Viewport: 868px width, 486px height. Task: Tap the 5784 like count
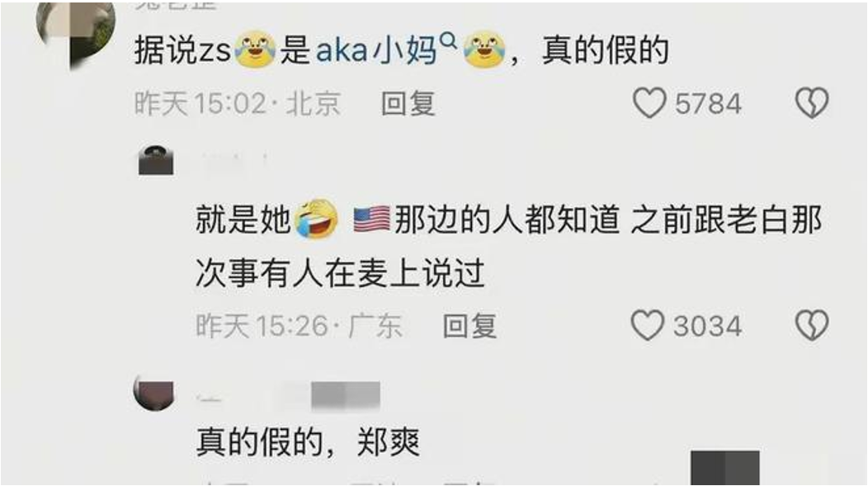pyautogui.click(x=708, y=104)
